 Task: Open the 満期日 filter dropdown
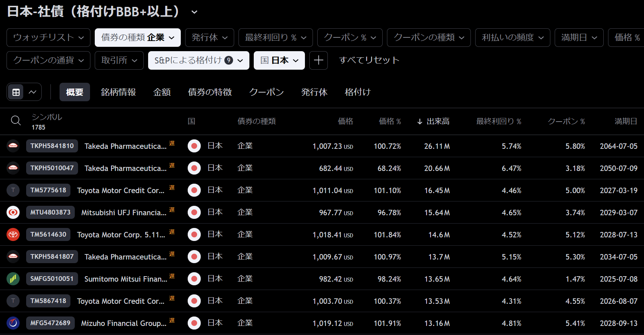[579, 38]
